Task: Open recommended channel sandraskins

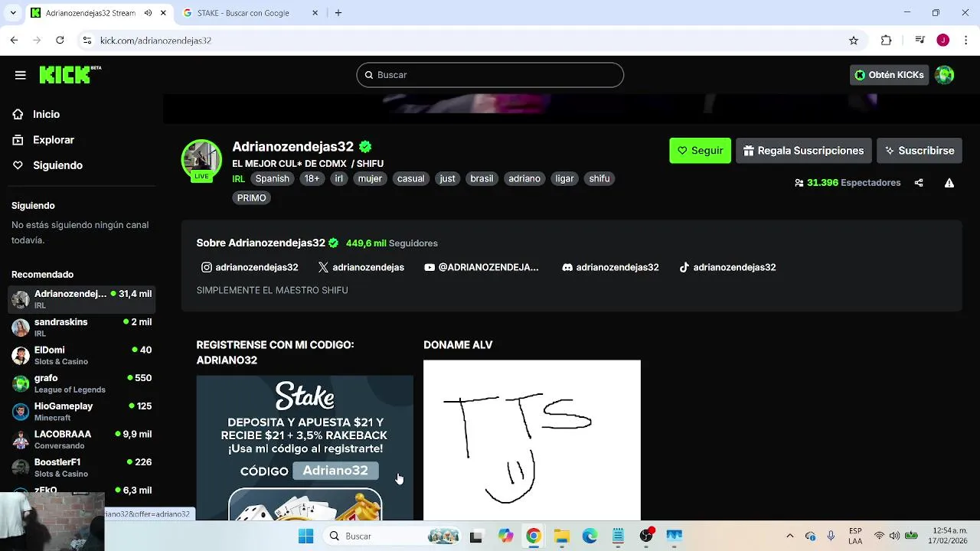Action: [81, 328]
